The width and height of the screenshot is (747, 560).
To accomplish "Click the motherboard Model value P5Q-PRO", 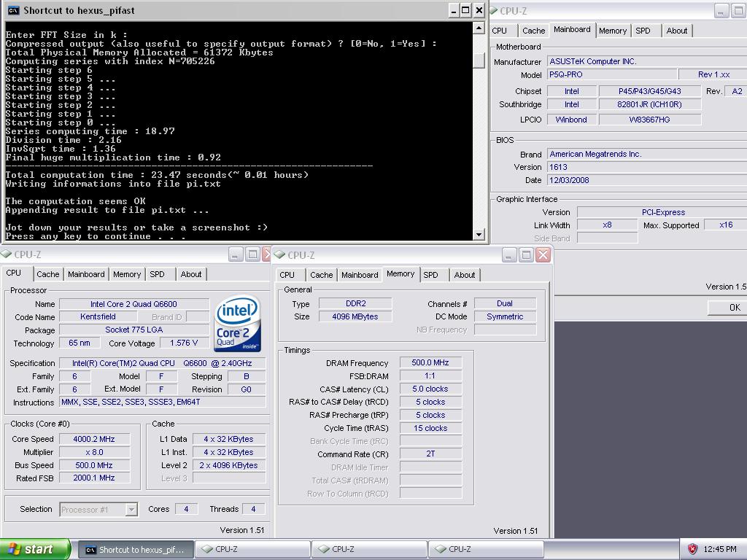I will pos(612,74).
